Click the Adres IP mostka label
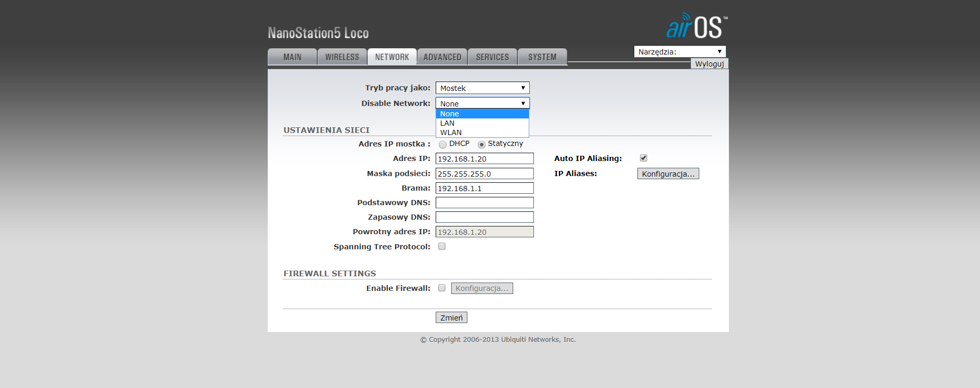Image resolution: width=980 pixels, height=388 pixels. pos(395,144)
